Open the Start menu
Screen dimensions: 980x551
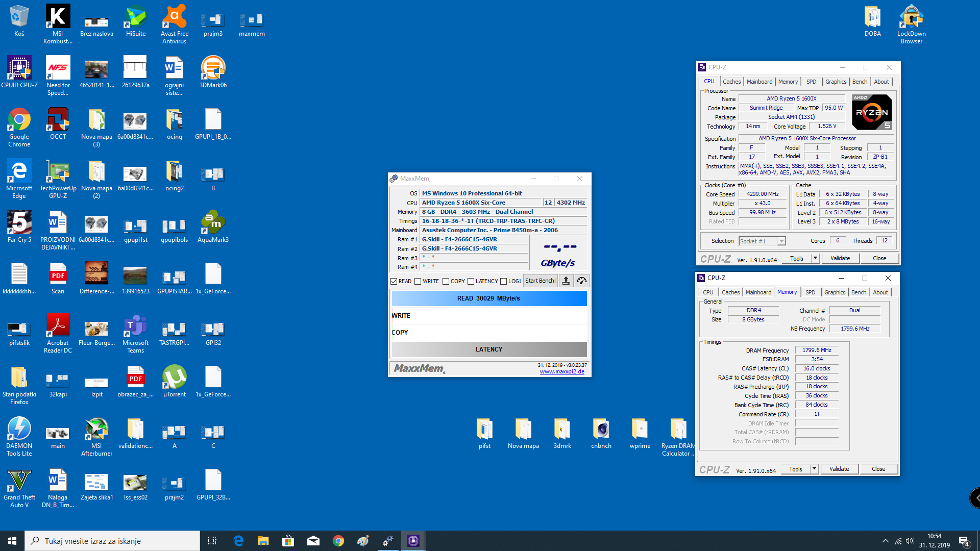[12, 541]
